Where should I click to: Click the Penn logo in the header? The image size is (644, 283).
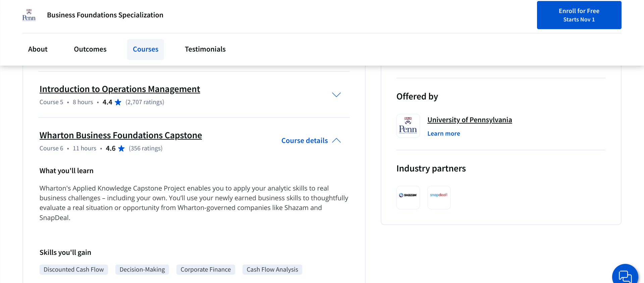click(29, 15)
